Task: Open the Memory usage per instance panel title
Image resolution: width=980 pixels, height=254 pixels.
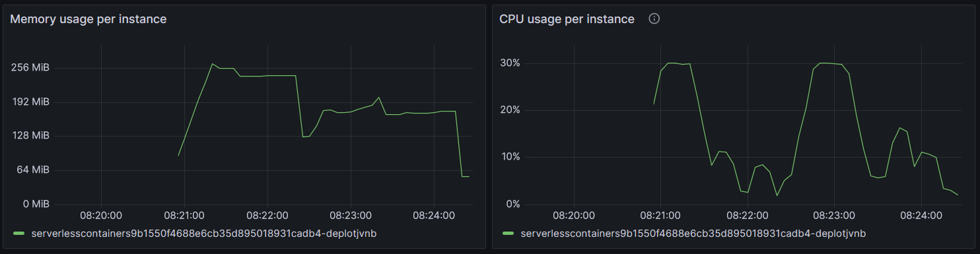Action: [x=88, y=19]
